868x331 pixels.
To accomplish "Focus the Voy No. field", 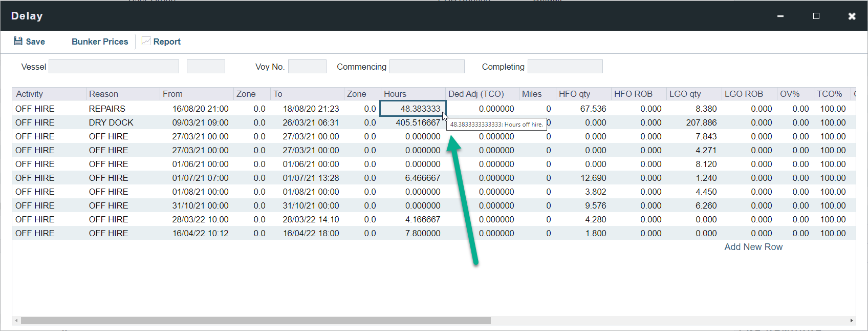I will 307,67.
